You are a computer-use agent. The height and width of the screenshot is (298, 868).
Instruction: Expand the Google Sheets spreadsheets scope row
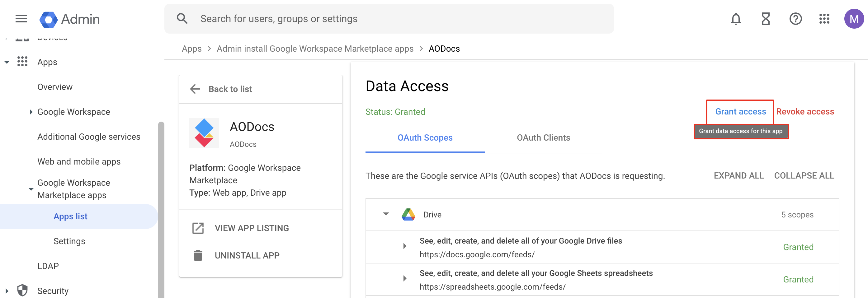point(405,278)
